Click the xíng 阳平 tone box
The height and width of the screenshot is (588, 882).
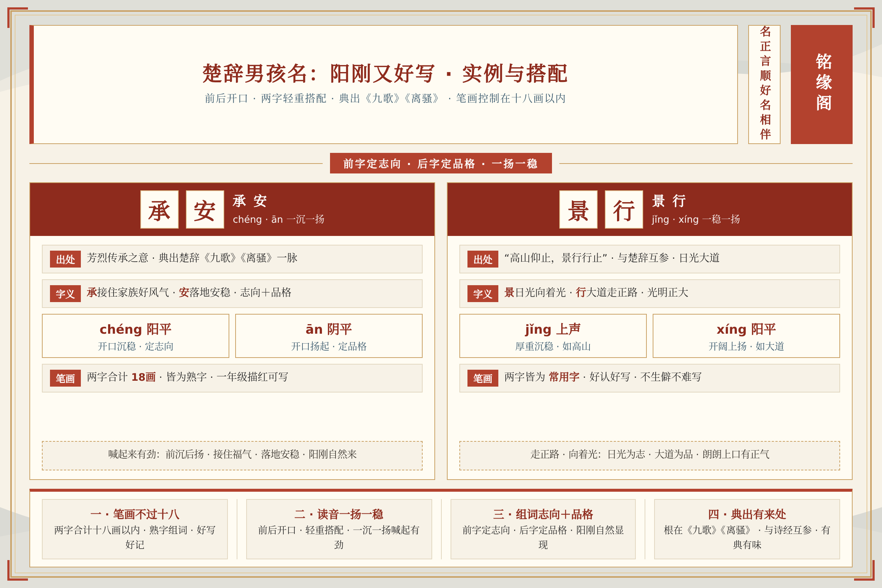[x=746, y=336]
